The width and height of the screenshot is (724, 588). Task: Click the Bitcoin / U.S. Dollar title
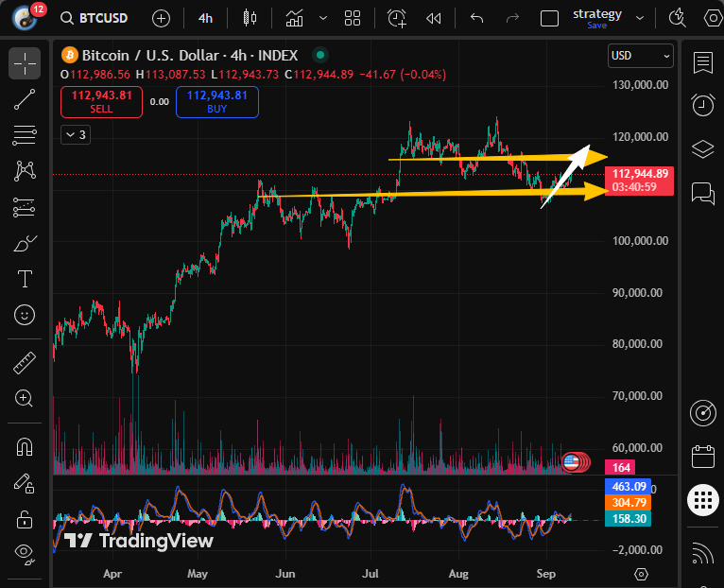pyautogui.click(x=190, y=56)
